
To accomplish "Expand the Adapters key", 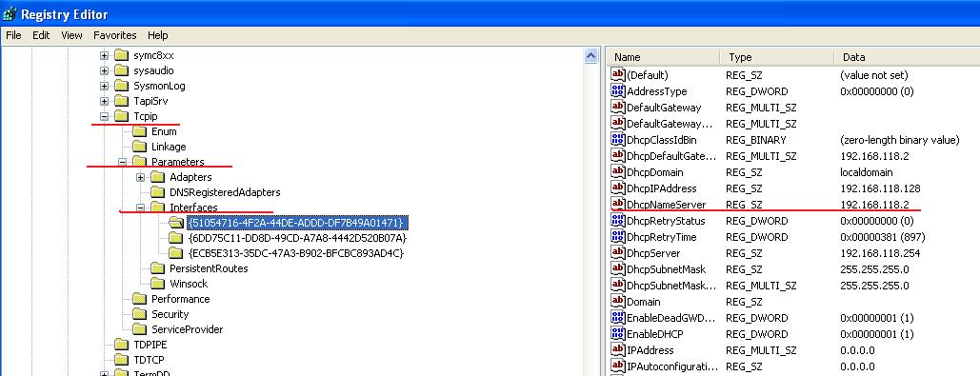I will click(x=141, y=177).
